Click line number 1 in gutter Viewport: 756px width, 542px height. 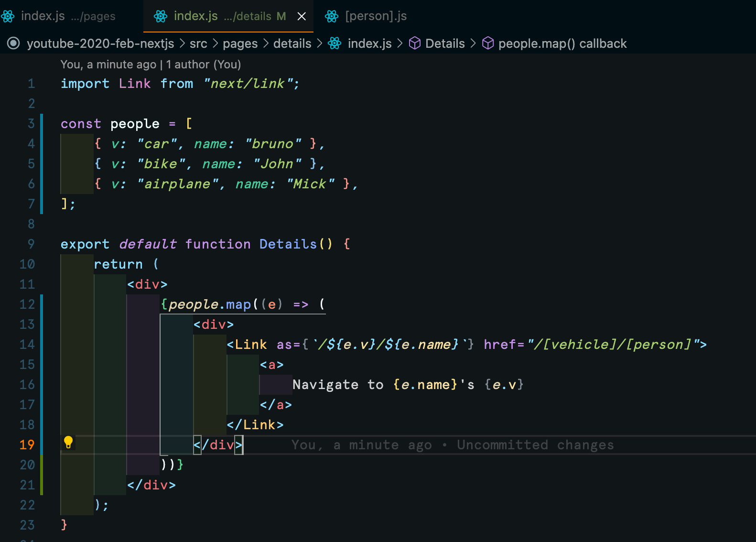(32, 84)
